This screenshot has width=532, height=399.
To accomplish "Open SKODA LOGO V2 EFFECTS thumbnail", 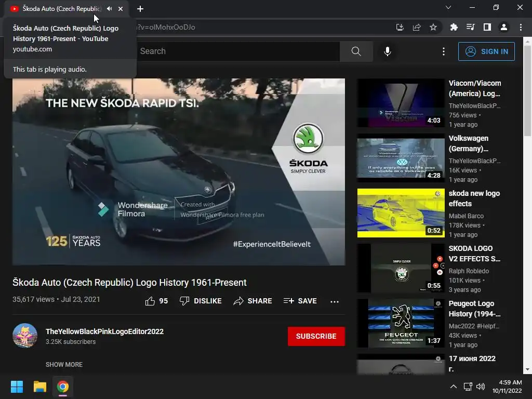I will 401,268.
